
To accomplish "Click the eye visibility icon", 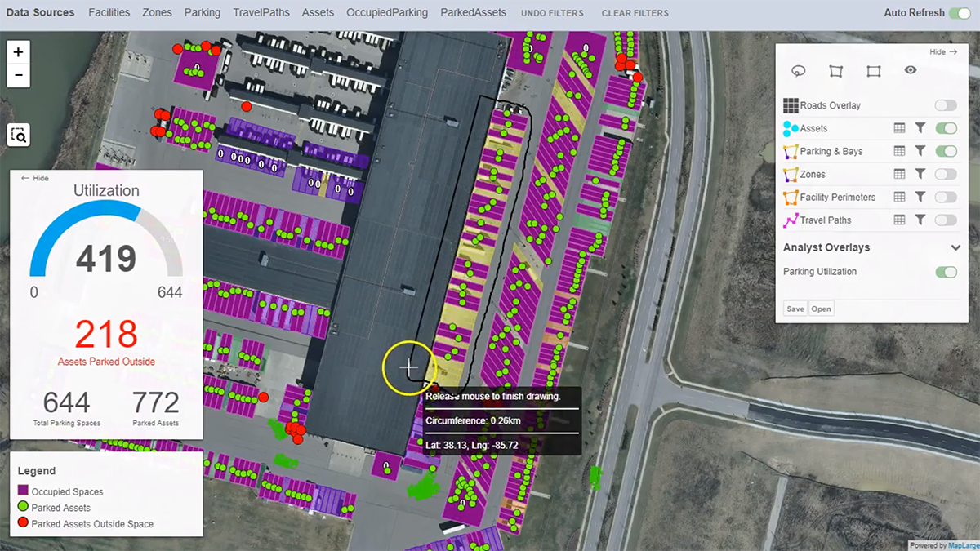I will point(911,70).
